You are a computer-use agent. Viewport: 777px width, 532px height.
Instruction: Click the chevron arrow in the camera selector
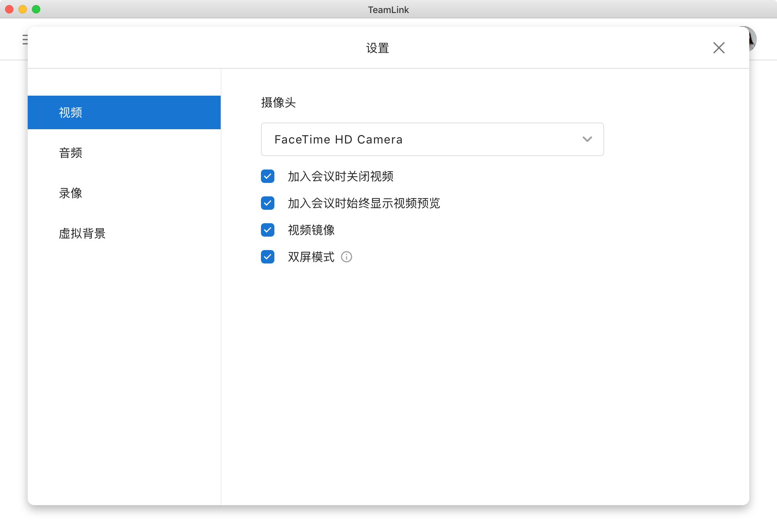coord(587,139)
